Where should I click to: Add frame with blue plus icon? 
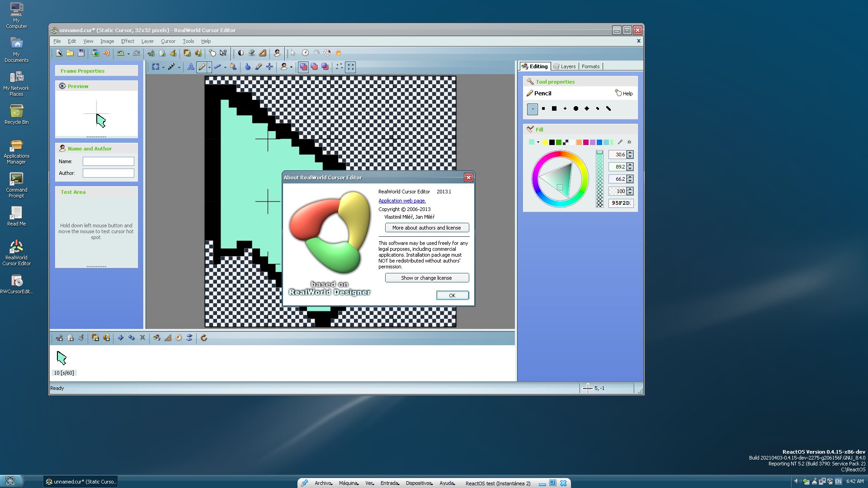(121, 338)
